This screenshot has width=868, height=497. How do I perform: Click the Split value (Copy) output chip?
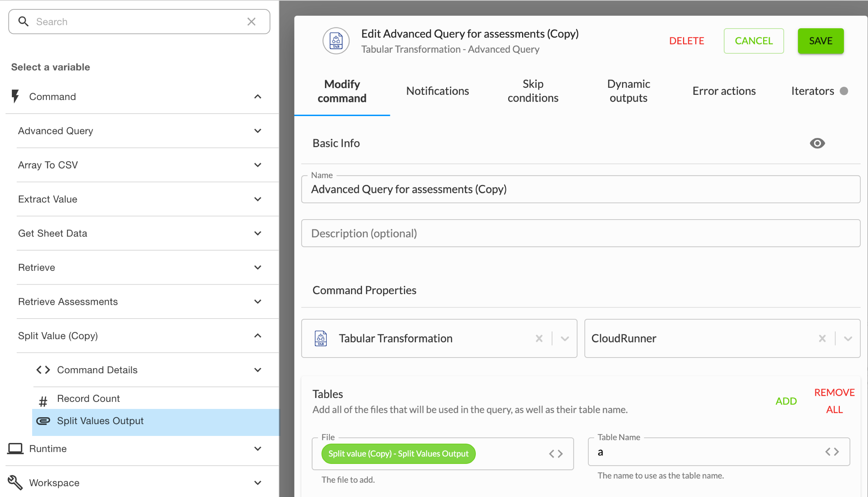coord(398,454)
